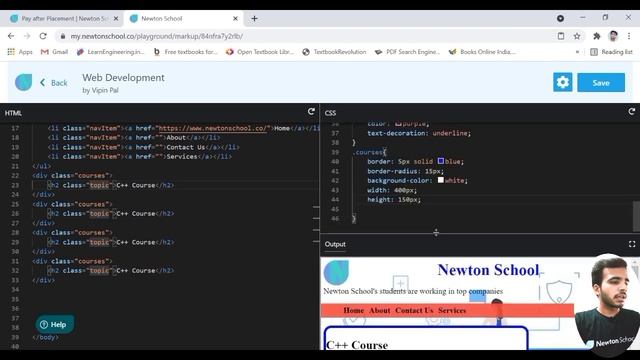Click the Newton School heading in output
This screenshot has width=640, height=360.
pos(488,270)
